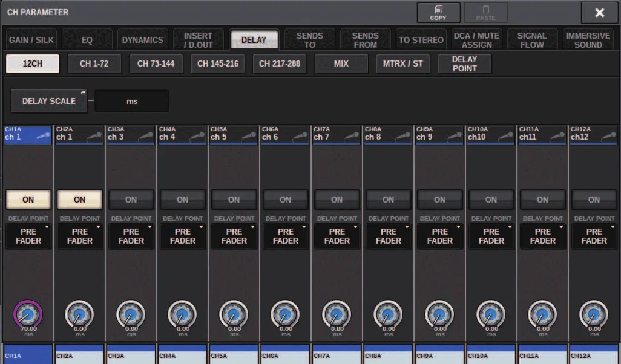The width and height of the screenshot is (621, 364).
Task: Switch to DYNAMICS tab
Action: (143, 40)
